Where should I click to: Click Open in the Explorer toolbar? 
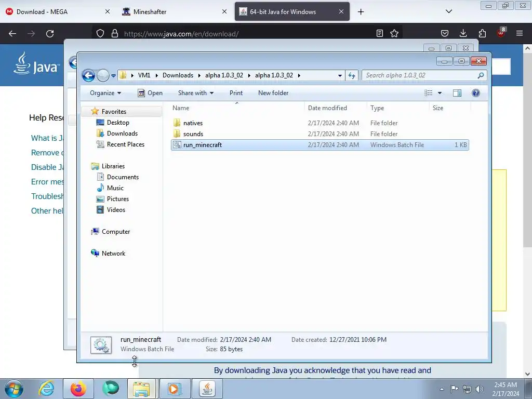[x=150, y=93]
